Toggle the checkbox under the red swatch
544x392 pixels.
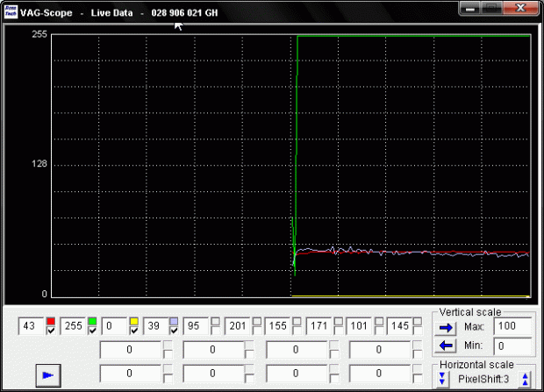pyautogui.click(x=51, y=331)
